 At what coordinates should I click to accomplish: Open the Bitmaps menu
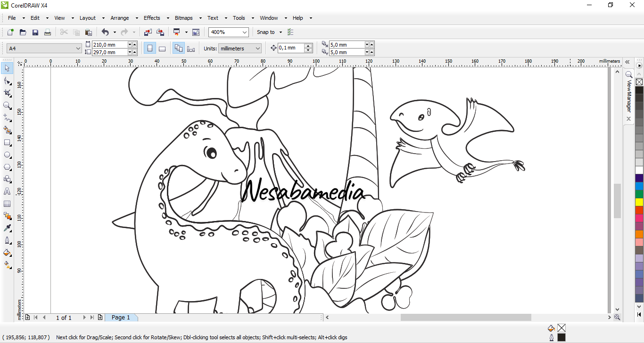183,18
